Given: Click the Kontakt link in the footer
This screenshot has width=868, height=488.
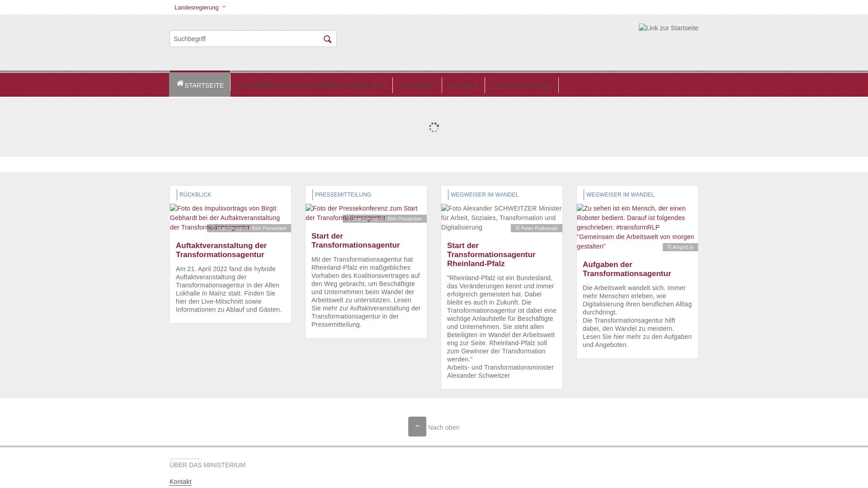Looking at the screenshot, I should [x=180, y=482].
